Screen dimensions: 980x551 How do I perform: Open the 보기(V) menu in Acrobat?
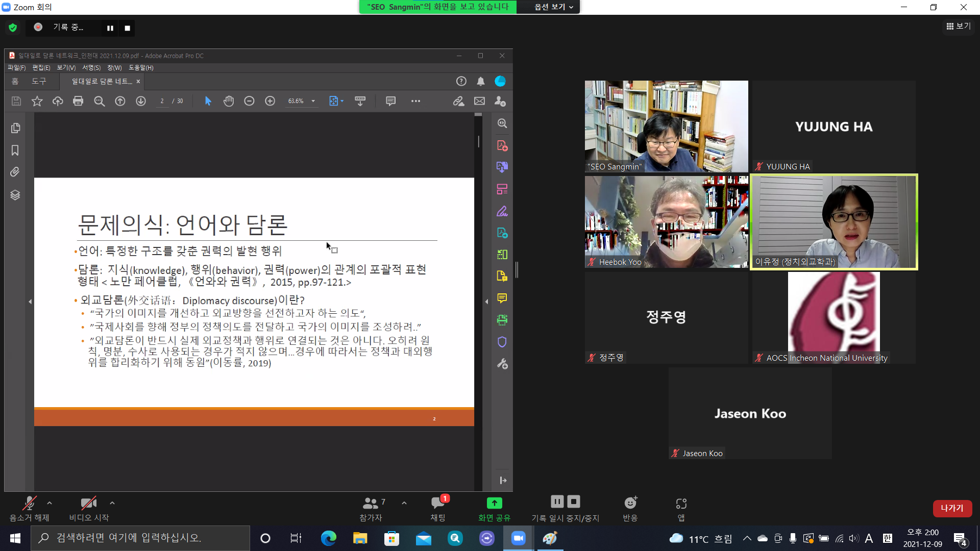(66, 67)
